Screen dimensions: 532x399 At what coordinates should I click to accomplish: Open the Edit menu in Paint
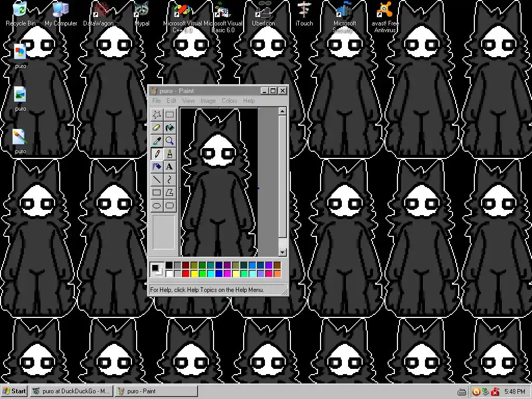pyautogui.click(x=171, y=101)
